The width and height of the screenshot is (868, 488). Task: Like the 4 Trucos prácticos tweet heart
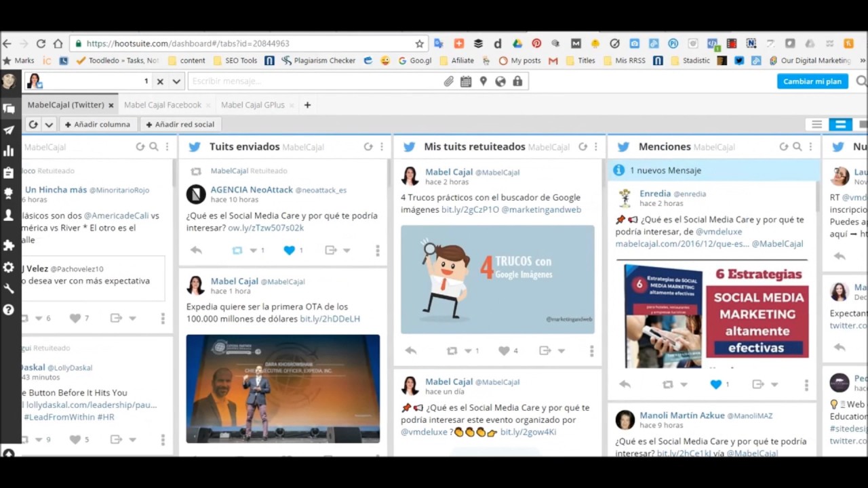(504, 350)
